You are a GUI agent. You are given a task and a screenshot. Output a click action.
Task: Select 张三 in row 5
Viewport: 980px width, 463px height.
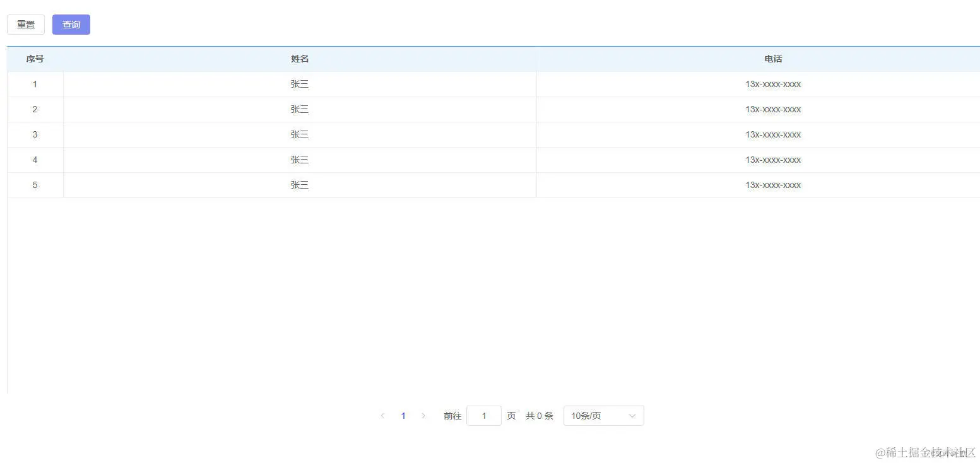[x=300, y=185]
